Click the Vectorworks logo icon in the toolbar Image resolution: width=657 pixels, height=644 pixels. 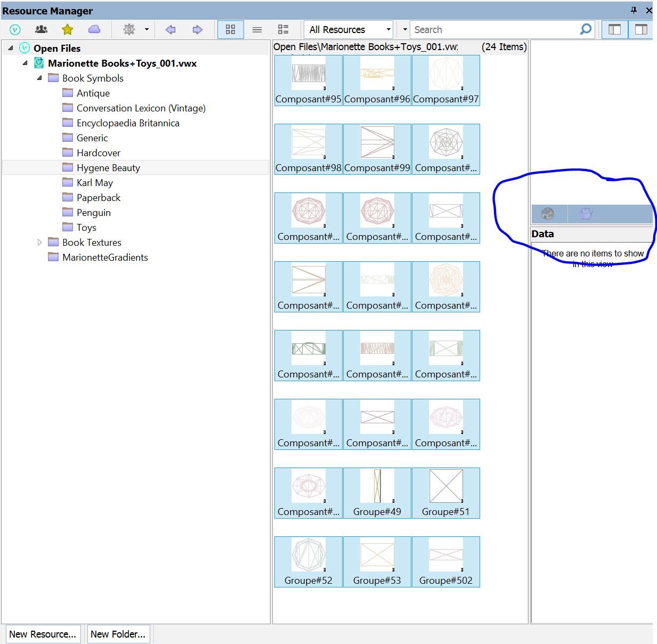(x=14, y=29)
